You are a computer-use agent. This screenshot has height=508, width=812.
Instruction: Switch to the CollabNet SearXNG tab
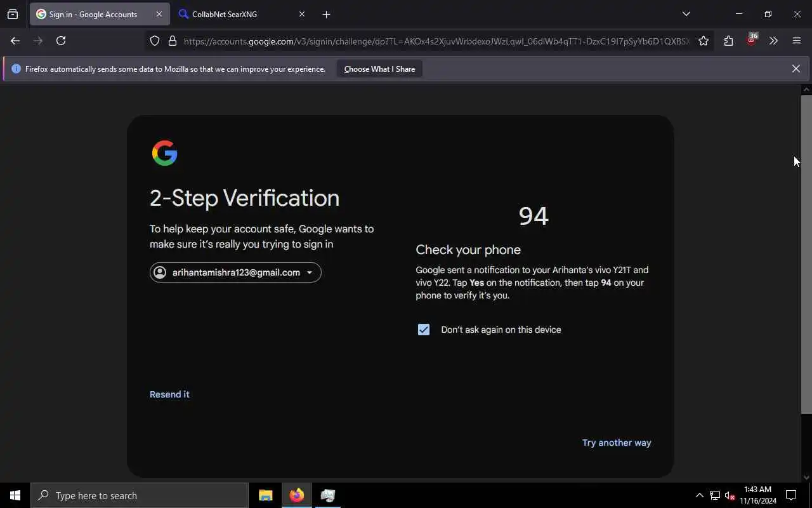click(x=241, y=14)
